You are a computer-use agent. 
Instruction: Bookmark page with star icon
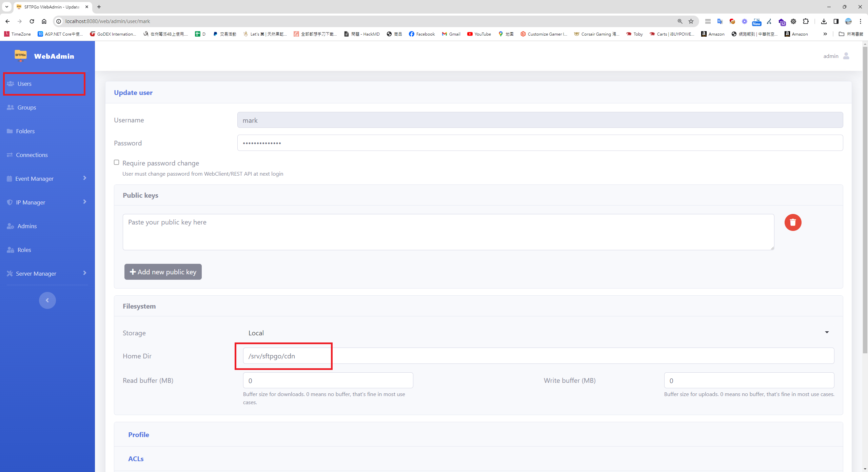(691, 21)
